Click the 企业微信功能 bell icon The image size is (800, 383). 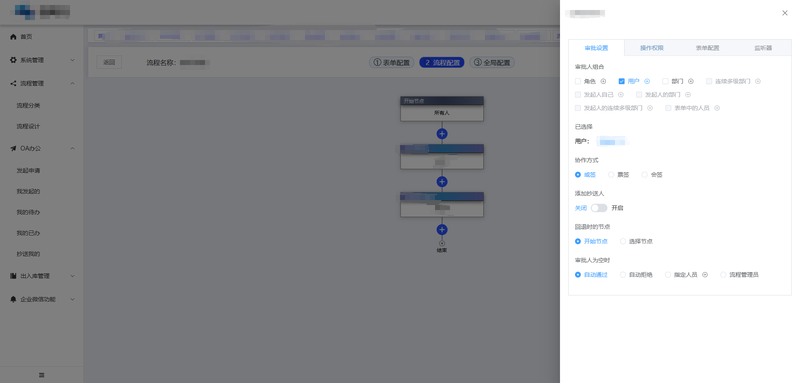[x=13, y=299]
